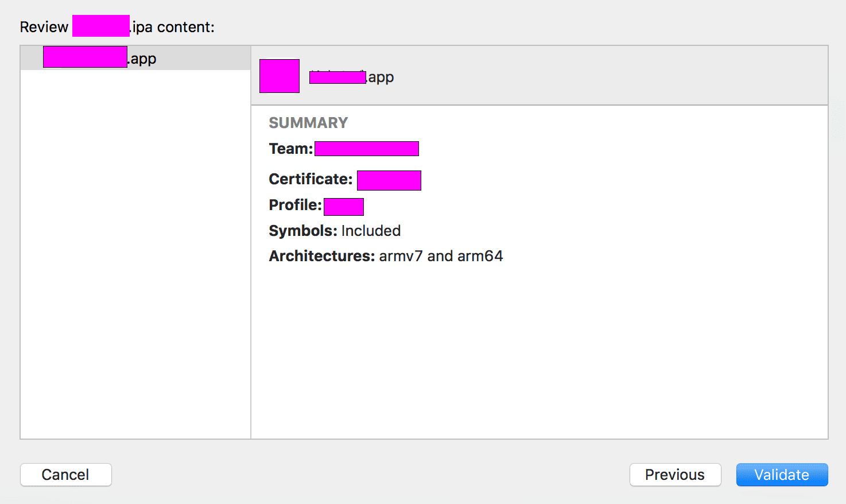
Task: Click the Included symbols value
Action: 371,231
